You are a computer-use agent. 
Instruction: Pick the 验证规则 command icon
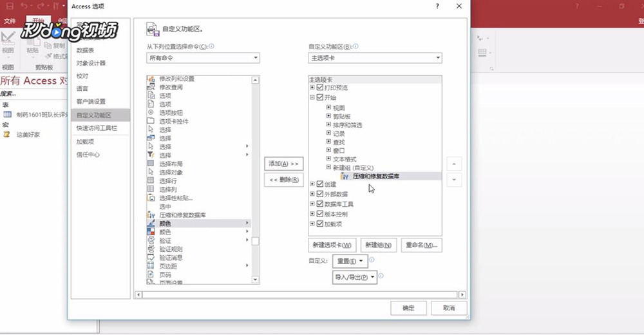(x=151, y=249)
